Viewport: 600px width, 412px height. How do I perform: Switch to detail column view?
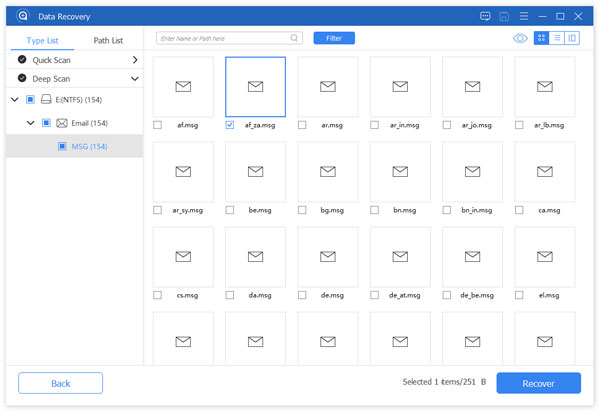[x=572, y=38]
